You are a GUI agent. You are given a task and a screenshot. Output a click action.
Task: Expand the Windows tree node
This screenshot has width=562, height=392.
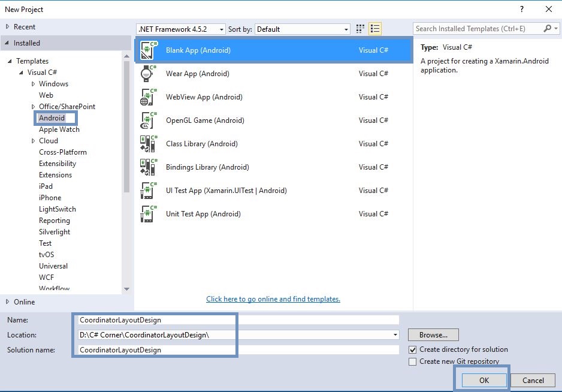pos(33,84)
